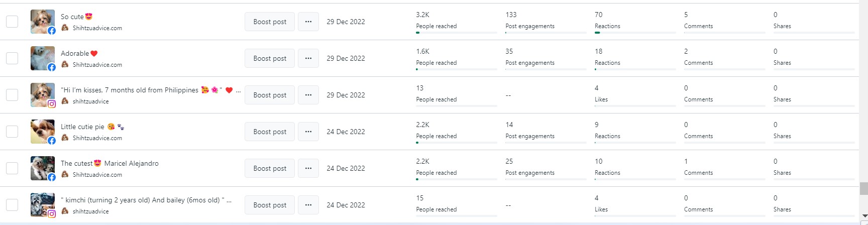Click the People reached bar for "So cute" post

pos(456,33)
